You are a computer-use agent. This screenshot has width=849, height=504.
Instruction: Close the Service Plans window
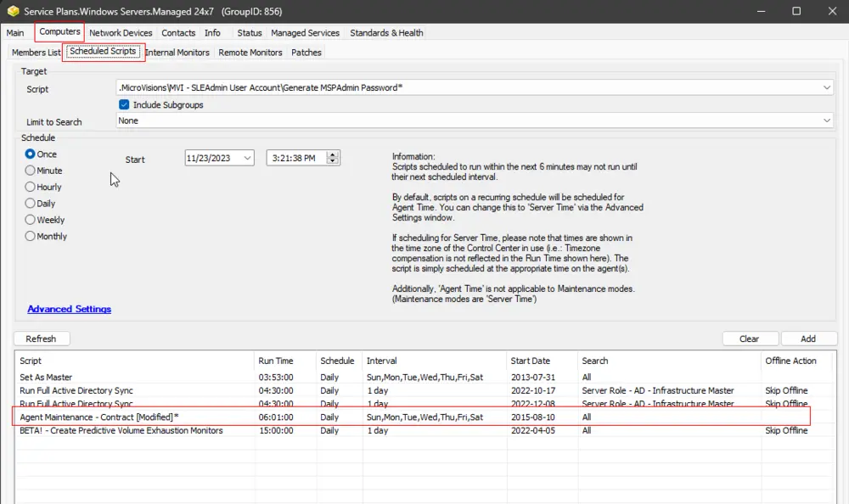coord(832,11)
